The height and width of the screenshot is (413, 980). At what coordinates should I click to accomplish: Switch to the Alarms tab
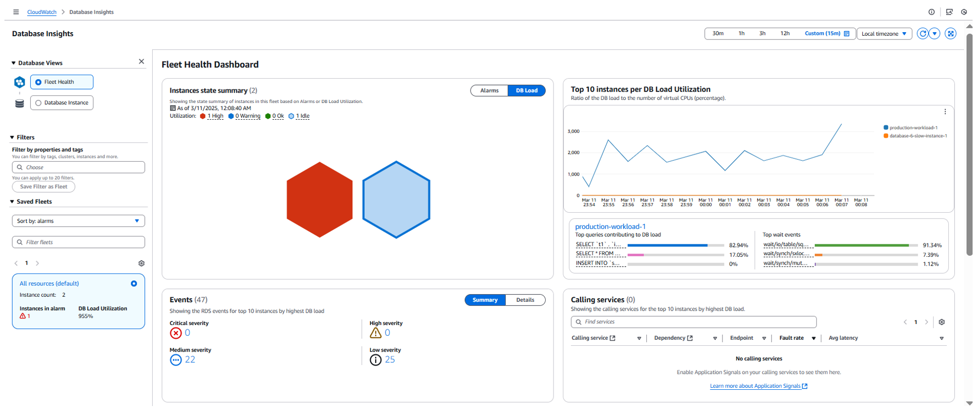(x=489, y=91)
